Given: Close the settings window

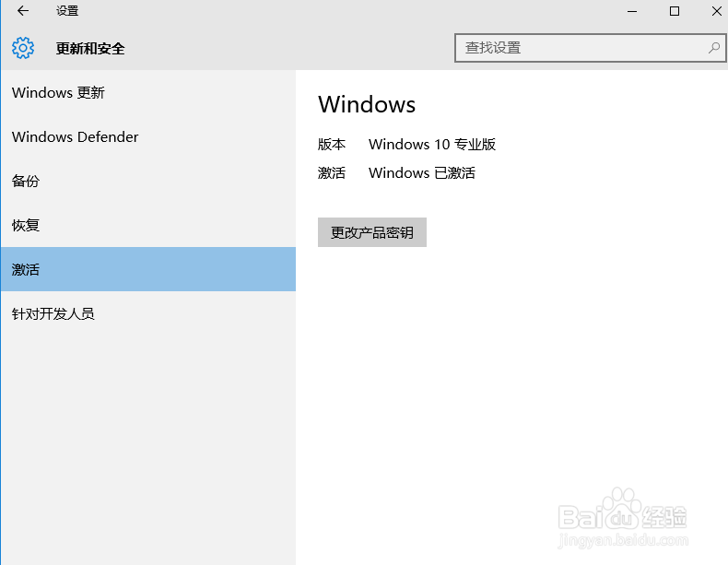Looking at the screenshot, I should pyautogui.click(x=716, y=11).
